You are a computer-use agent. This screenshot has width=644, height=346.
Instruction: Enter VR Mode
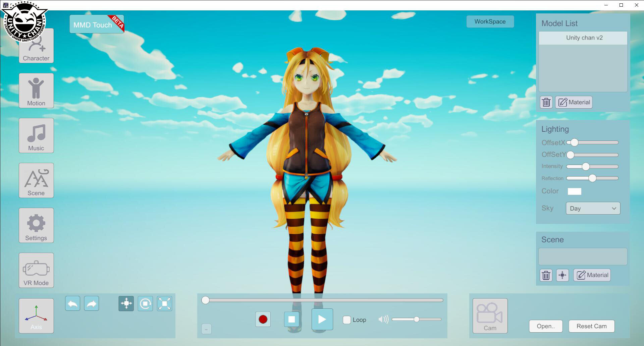click(x=36, y=270)
